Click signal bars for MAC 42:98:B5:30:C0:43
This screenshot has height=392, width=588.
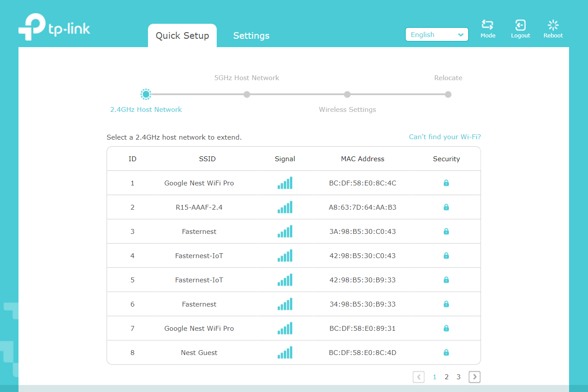coord(285,255)
